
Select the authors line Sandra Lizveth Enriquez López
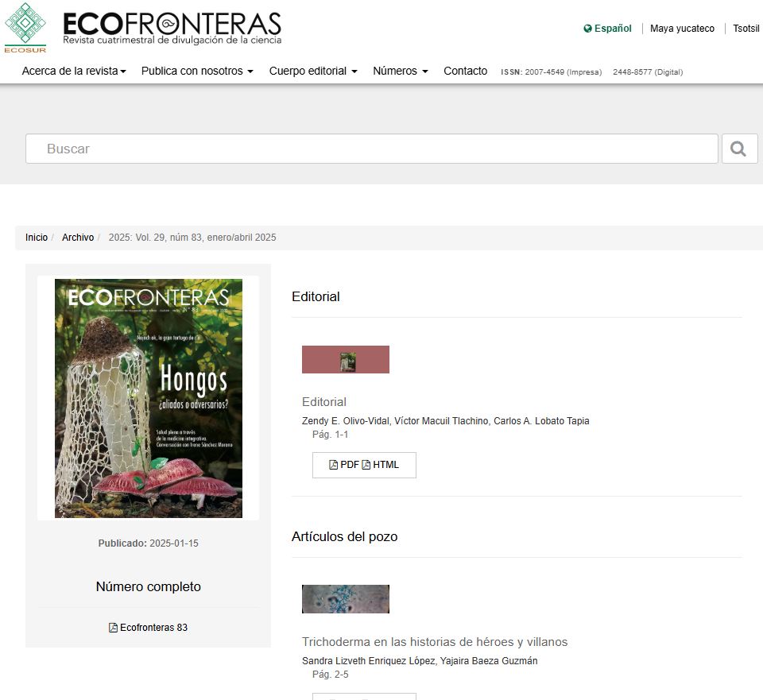420,660
